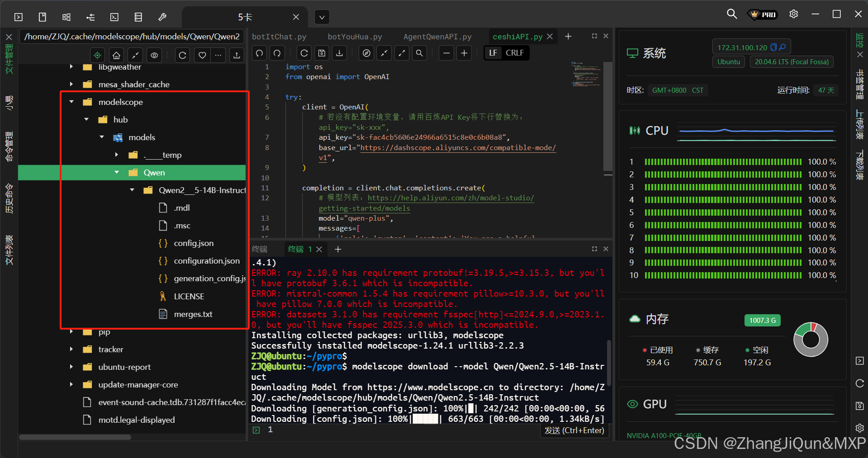Expand the mesa_shader_cache folder
The image size is (868, 458).
coord(71,84)
